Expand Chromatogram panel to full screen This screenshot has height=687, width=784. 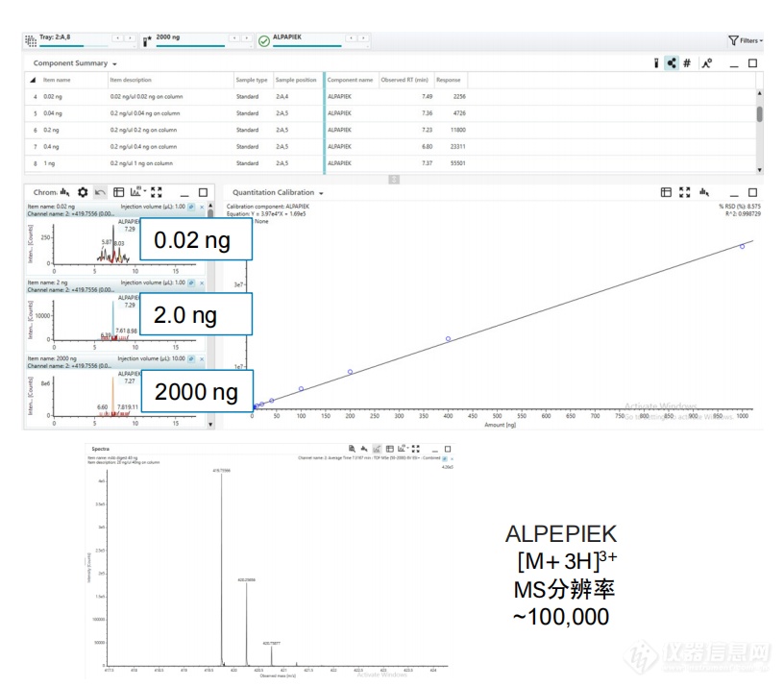[156, 192]
